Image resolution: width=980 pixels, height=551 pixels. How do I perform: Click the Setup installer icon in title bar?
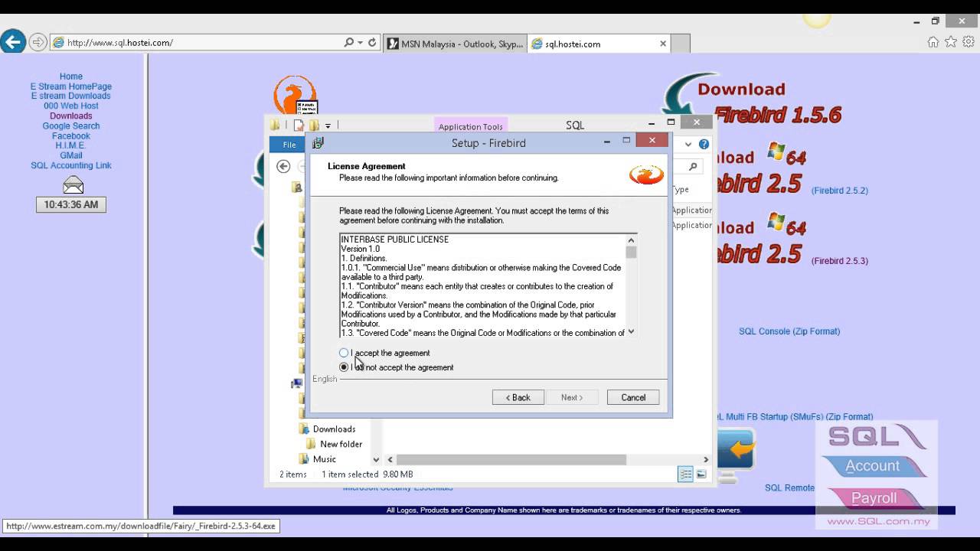coord(318,142)
